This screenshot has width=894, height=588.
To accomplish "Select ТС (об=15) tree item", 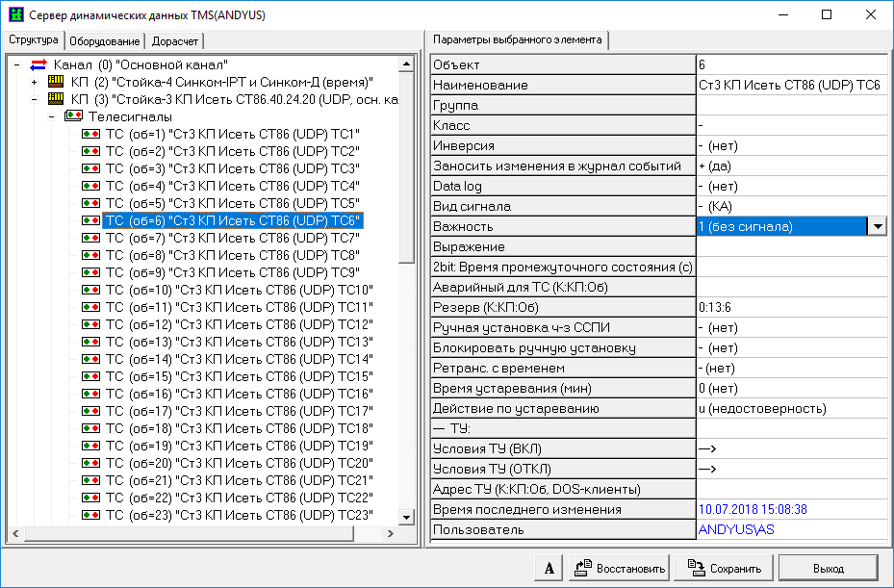I will click(239, 376).
